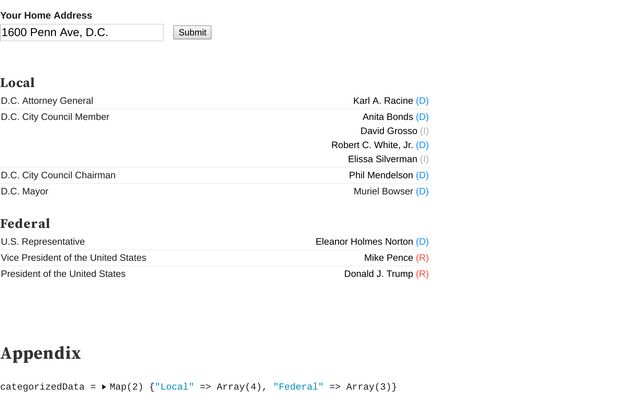Click the "Local" key in Map output
640x400 pixels.
[174, 387]
